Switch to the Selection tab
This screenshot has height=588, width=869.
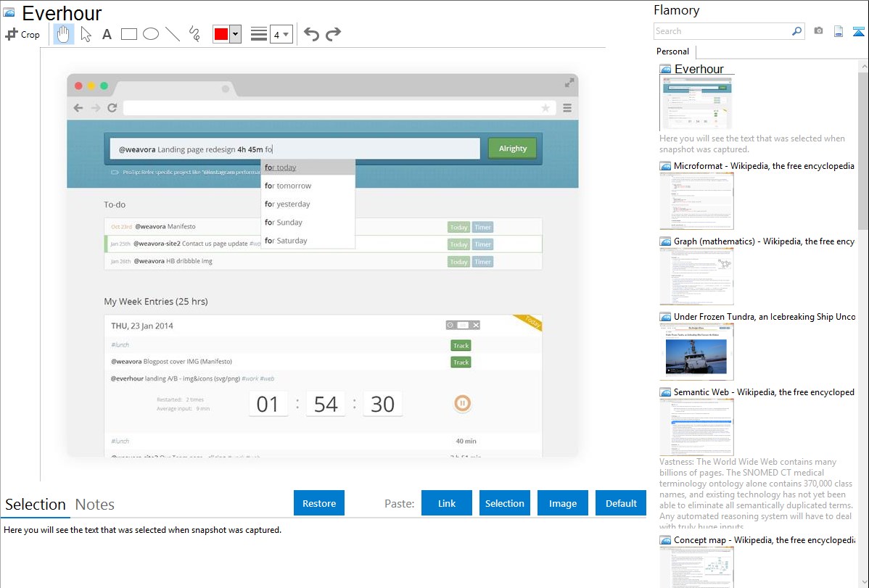coord(36,505)
